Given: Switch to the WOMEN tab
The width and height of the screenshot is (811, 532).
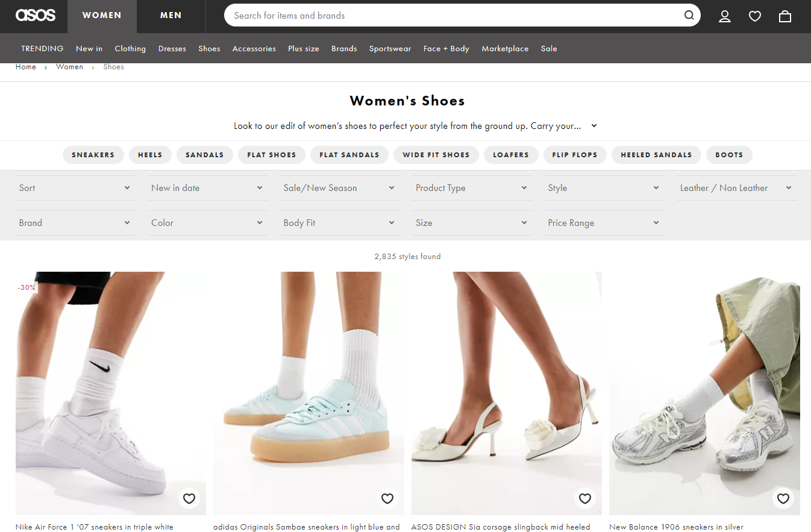Looking at the screenshot, I should tap(102, 16).
